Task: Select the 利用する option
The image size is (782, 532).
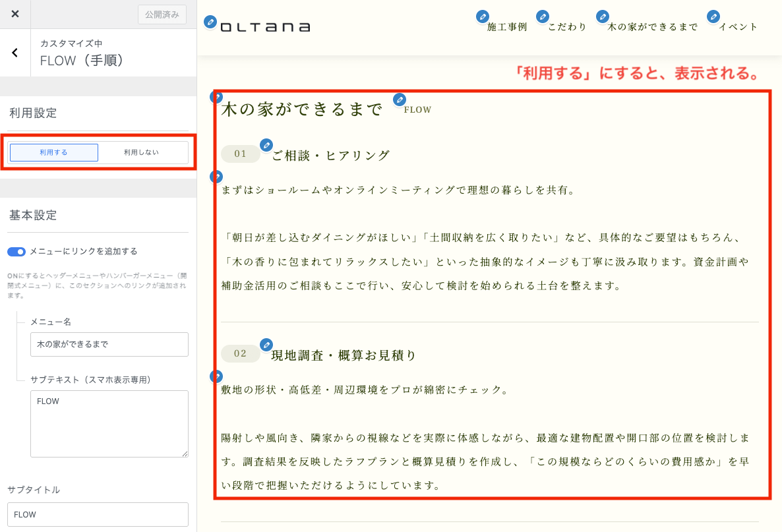Action: [54, 152]
